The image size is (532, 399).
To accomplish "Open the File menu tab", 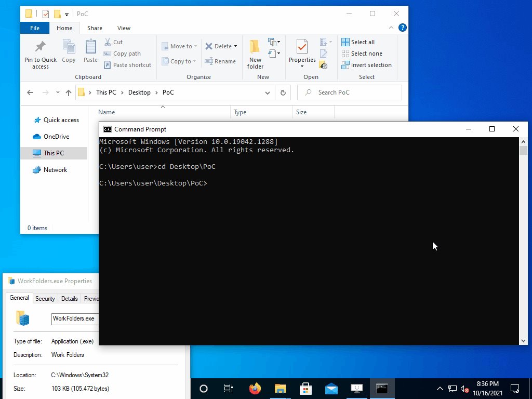I will (35, 28).
